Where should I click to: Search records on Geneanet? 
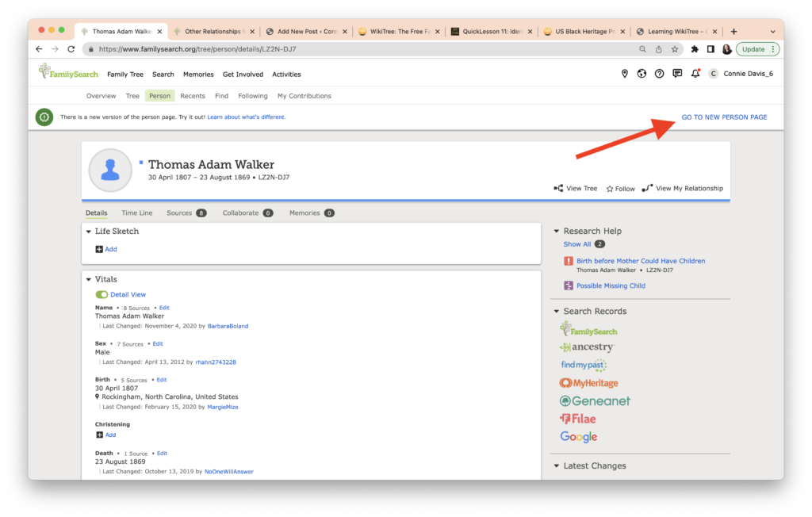[x=595, y=401]
